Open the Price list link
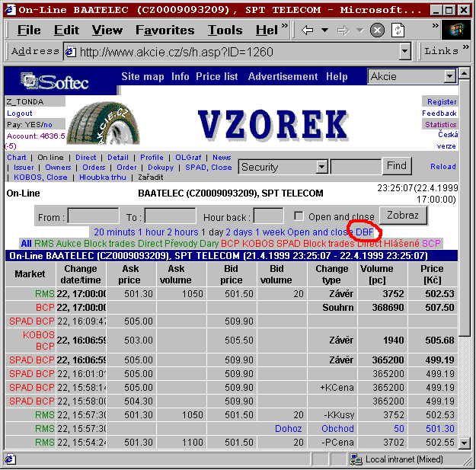 click(216, 76)
